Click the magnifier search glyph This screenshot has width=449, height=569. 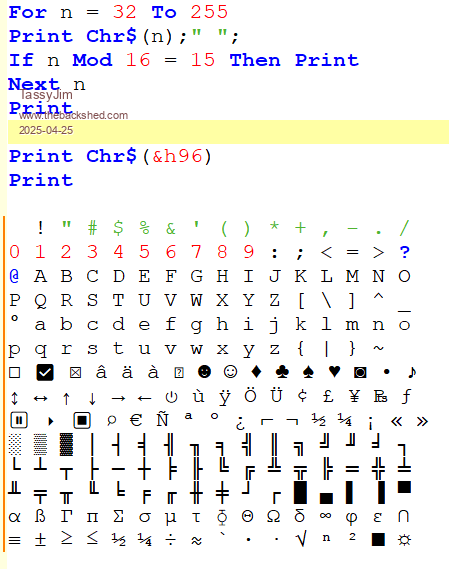[x=111, y=420]
